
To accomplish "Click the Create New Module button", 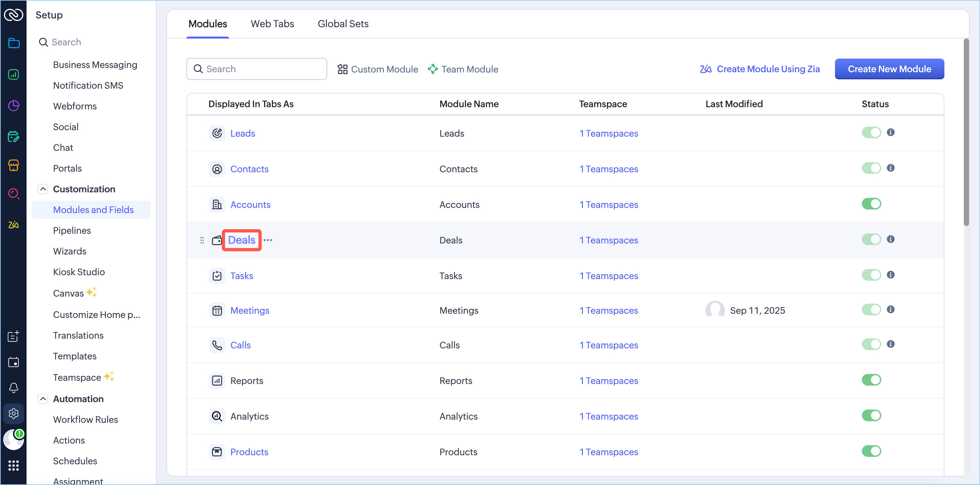I will click(x=889, y=69).
